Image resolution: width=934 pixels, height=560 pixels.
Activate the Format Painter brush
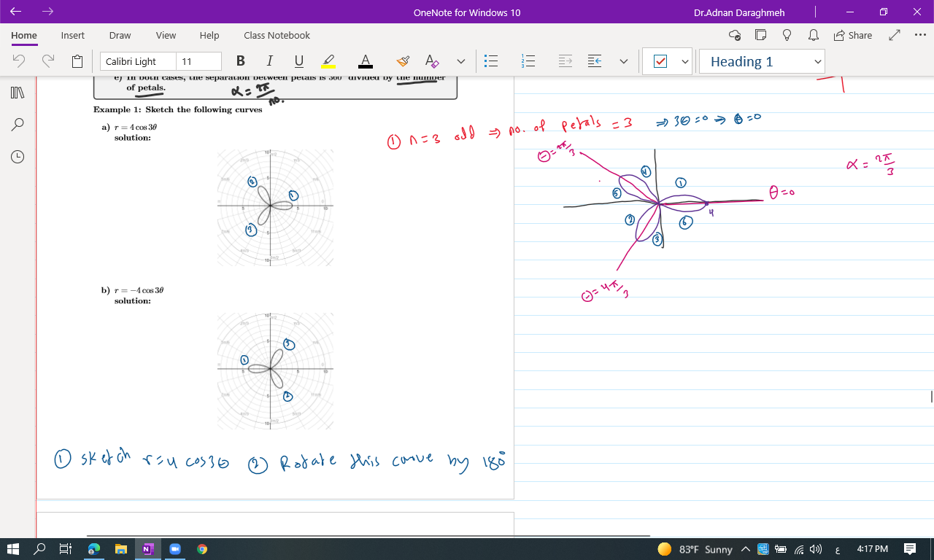403,61
